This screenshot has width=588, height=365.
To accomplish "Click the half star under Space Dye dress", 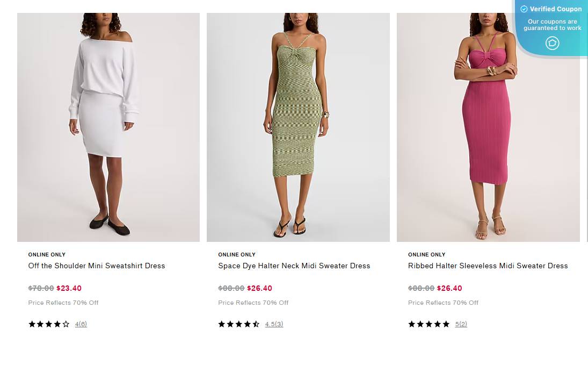I will pos(256,324).
